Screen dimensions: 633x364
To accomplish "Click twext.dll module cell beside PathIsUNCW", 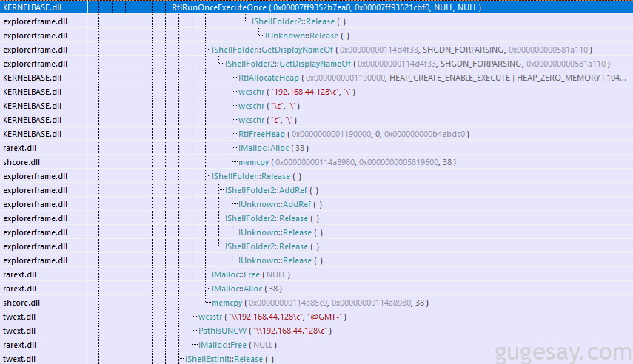I will click(x=19, y=331).
